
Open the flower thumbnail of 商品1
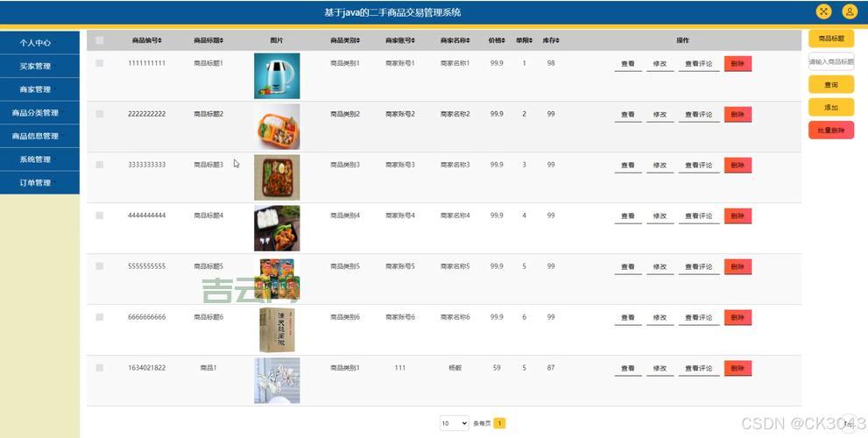pos(277,380)
